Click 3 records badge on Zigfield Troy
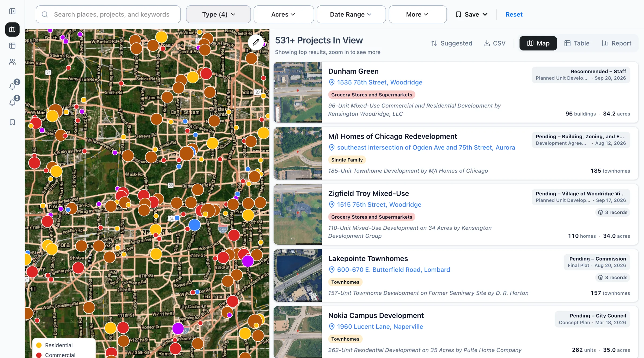644x358 pixels. [x=613, y=212]
